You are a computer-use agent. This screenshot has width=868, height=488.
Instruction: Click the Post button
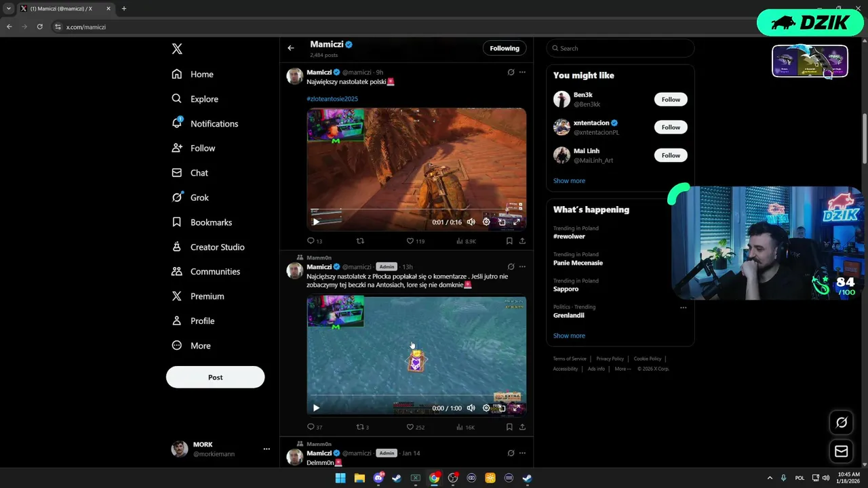click(216, 377)
